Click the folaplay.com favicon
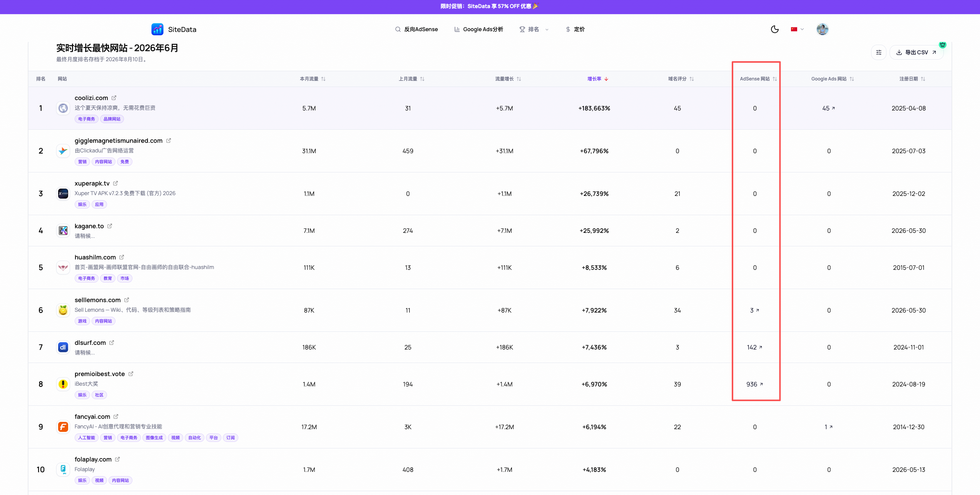980x495 pixels. point(63,470)
